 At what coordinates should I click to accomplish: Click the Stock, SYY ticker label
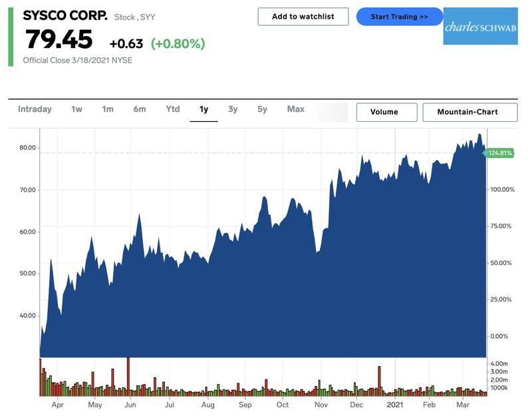[135, 17]
